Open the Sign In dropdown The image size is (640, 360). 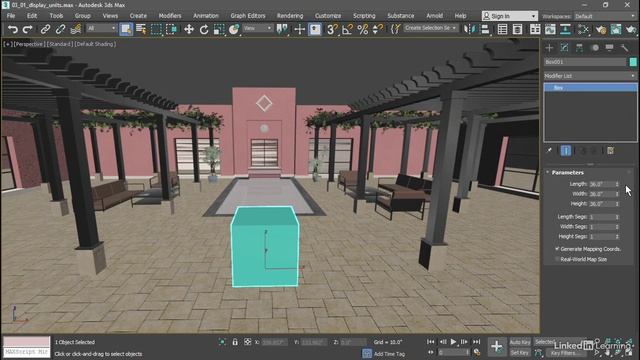coord(509,16)
